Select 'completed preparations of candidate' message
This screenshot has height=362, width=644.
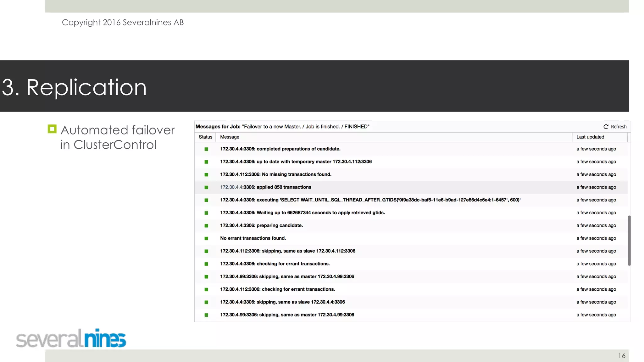(280, 149)
